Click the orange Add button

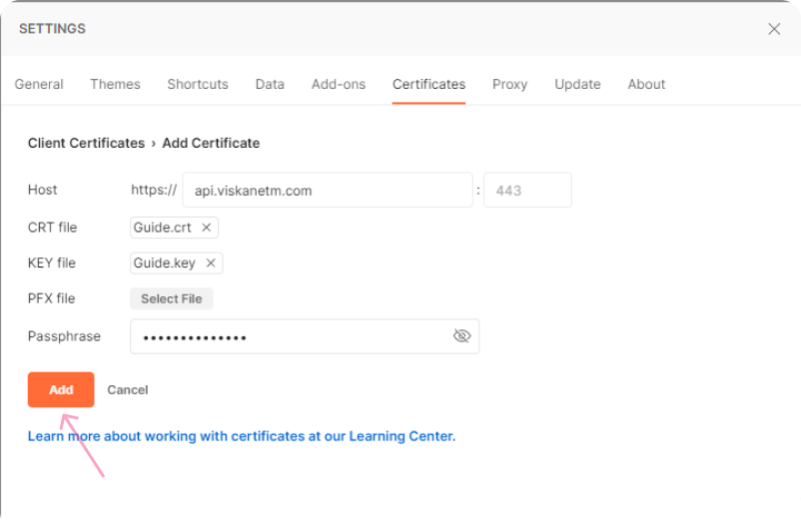[61, 389]
